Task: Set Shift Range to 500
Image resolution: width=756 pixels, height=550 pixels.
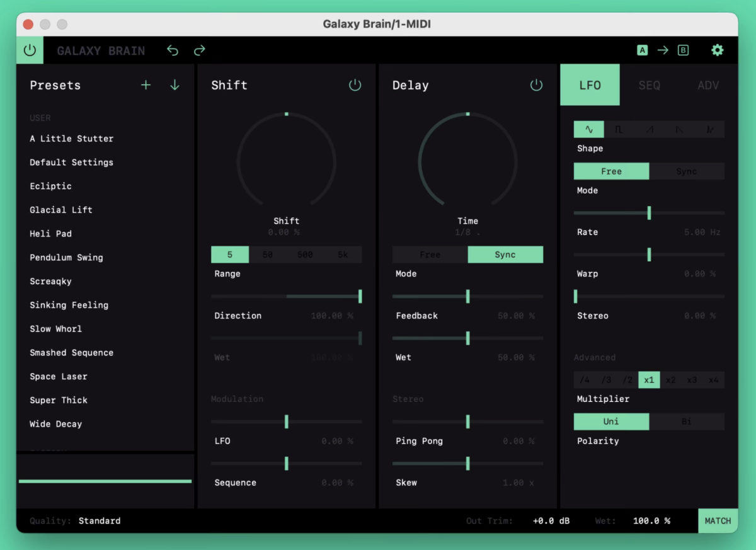Action: click(305, 255)
